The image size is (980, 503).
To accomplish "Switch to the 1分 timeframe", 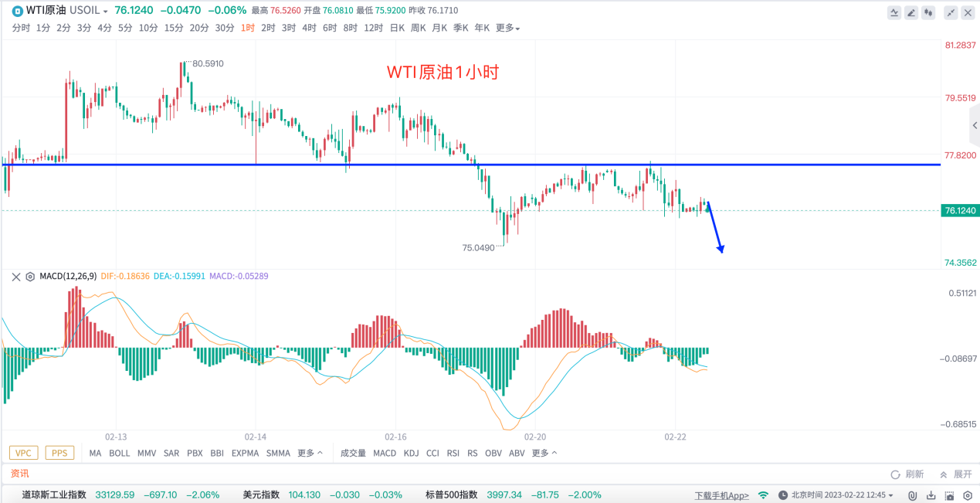I will tap(43, 28).
